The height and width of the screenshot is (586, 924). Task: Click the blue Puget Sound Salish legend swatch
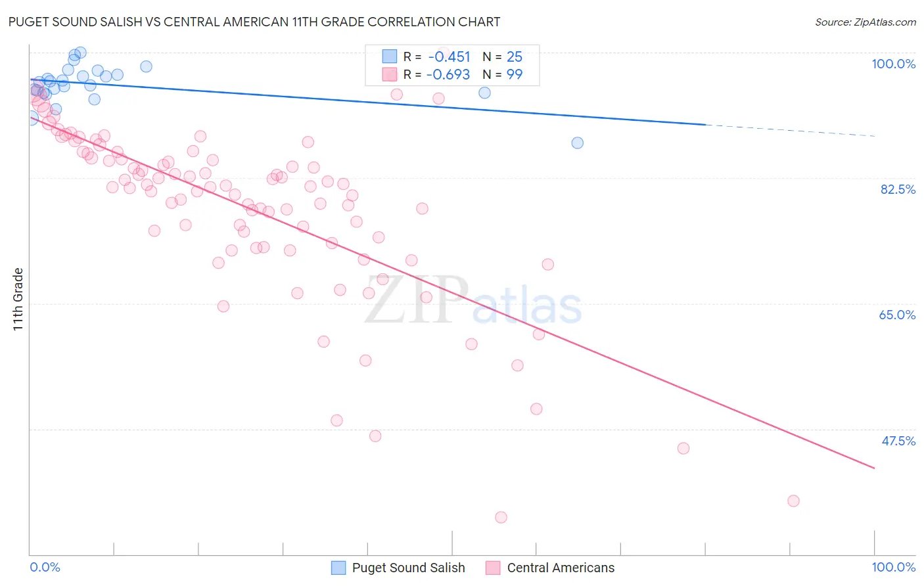(x=338, y=568)
